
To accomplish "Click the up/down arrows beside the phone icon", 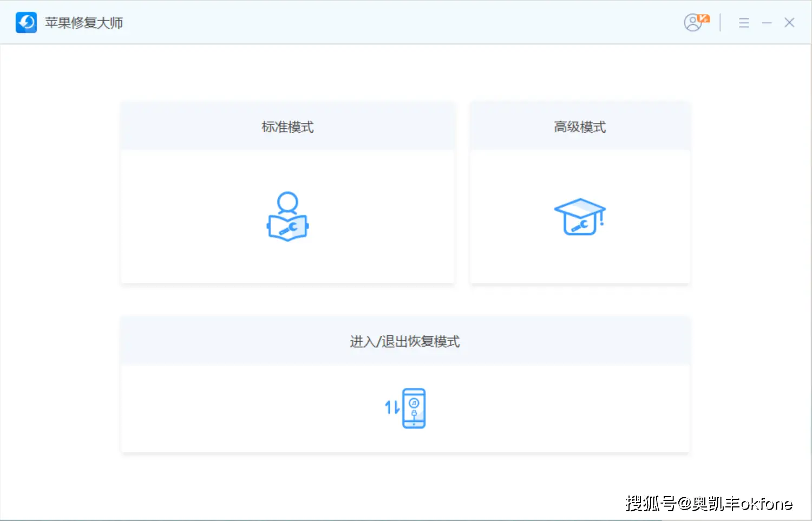I will click(x=390, y=407).
